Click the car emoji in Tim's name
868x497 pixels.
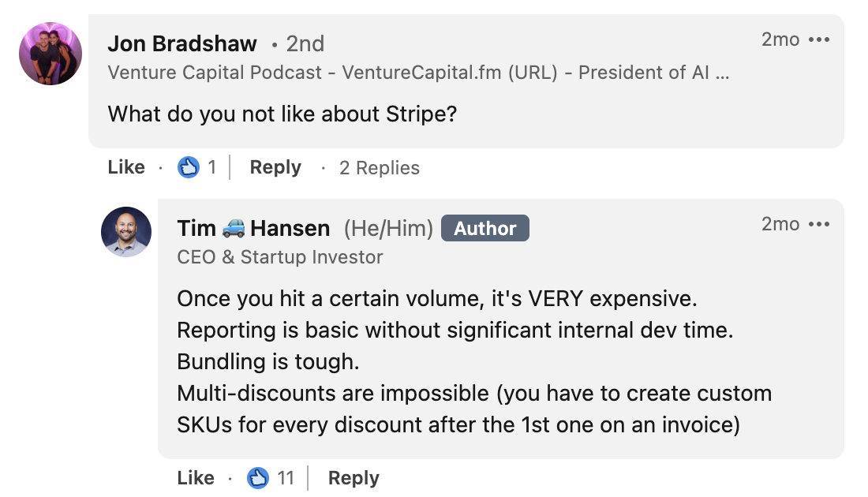click(234, 229)
